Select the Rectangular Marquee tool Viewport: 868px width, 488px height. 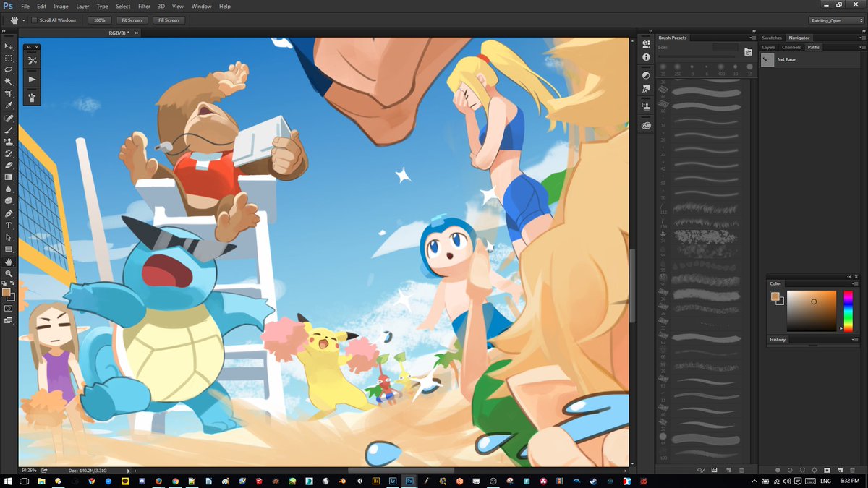9,58
